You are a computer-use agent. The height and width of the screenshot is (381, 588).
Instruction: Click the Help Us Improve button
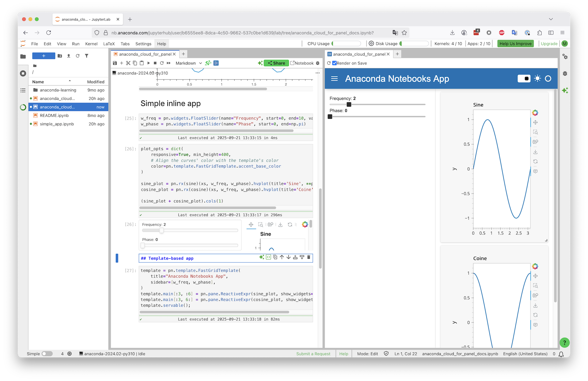515,44
